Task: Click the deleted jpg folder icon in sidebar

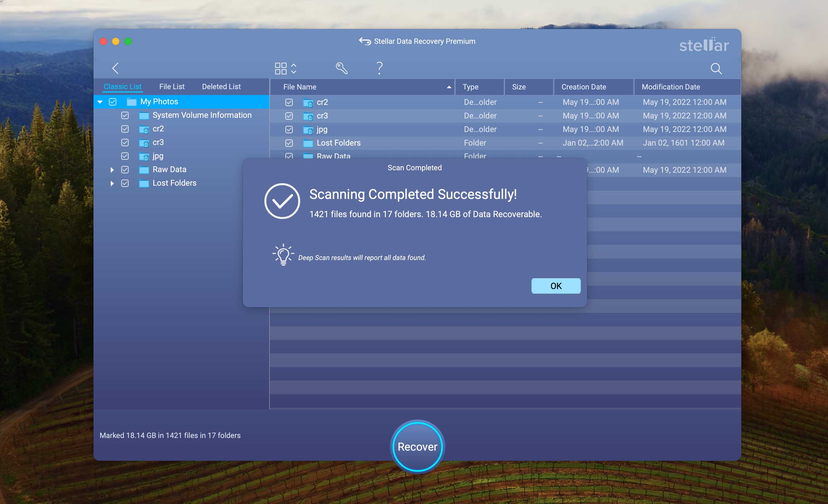Action: click(x=144, y=157)
